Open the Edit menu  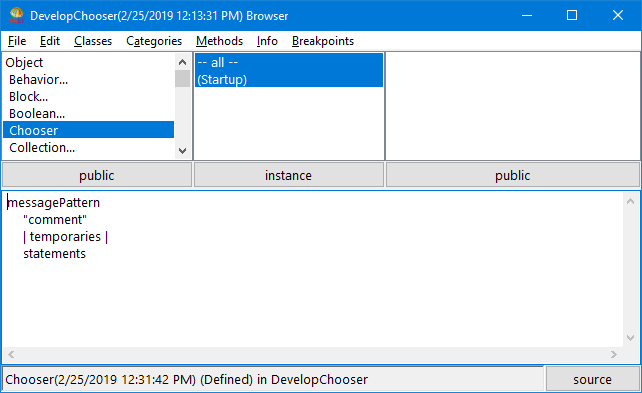pos(50,41)
